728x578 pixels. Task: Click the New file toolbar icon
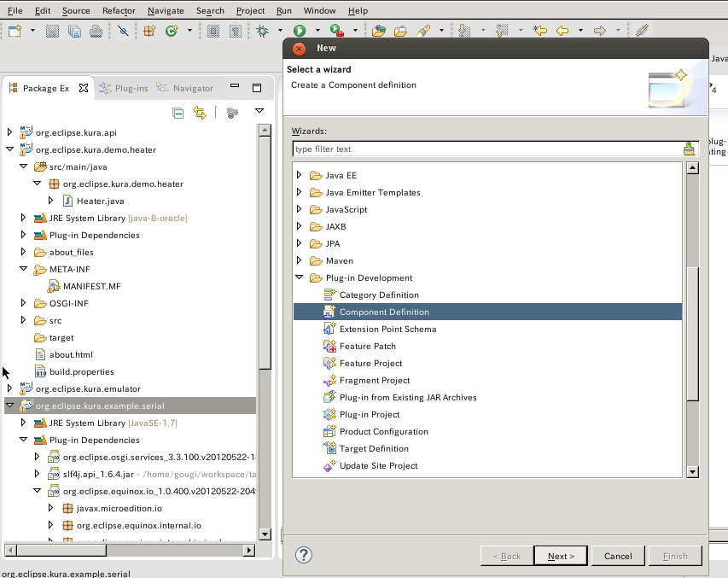point(15,31)
